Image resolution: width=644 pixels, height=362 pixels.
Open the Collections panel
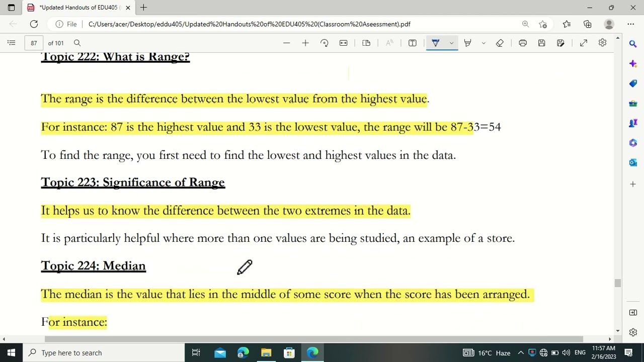pyautogui.click(x=587, y=24)
